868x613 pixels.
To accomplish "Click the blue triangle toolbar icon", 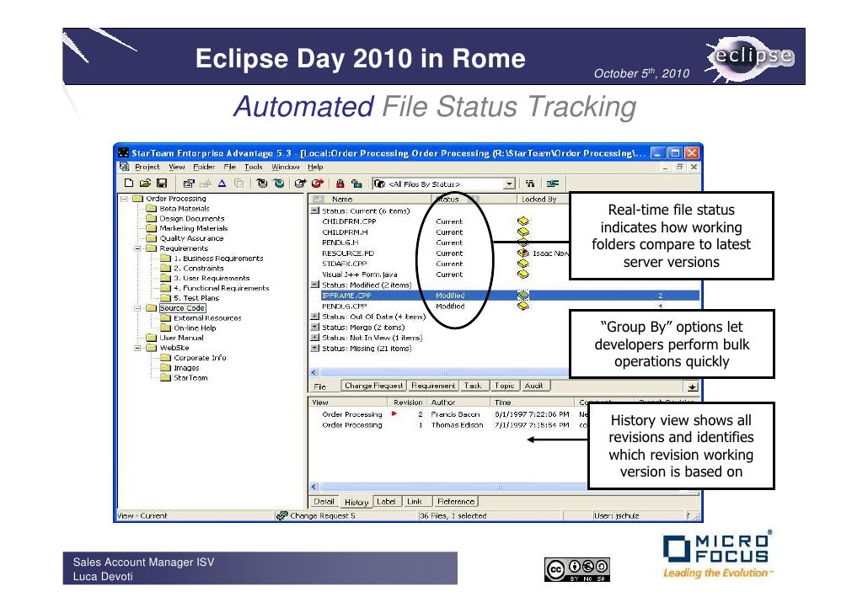I will pos(222,183).
